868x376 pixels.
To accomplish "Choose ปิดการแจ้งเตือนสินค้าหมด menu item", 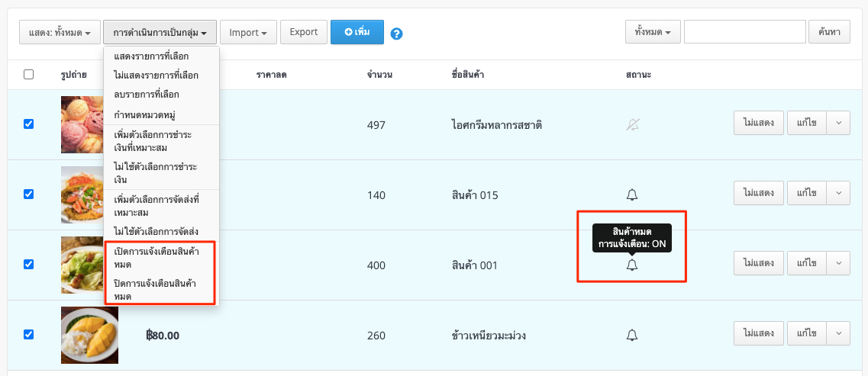I will pyautogui.click(x=162, y=290).
